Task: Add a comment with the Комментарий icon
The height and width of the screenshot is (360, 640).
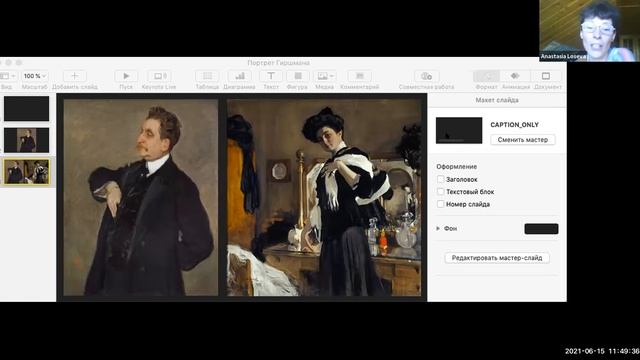Action: tap(360, 76)
